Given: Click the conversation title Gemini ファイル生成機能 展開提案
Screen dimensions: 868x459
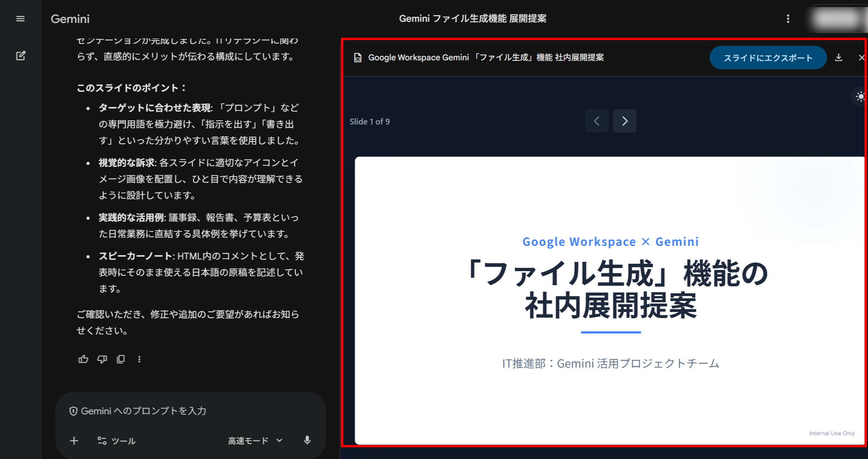Looking at the screenshot, I should click(473, 19).
